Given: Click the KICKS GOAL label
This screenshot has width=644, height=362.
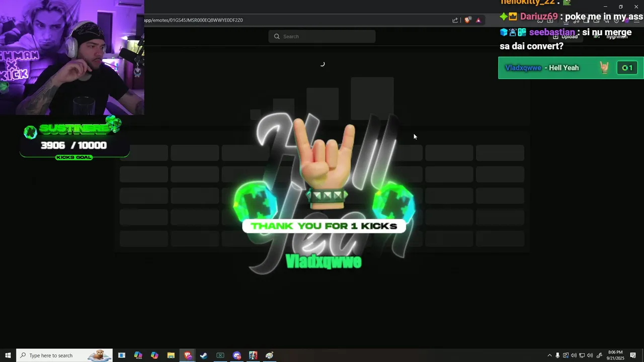Looking at the screenshot, I should tap(73, 157).
